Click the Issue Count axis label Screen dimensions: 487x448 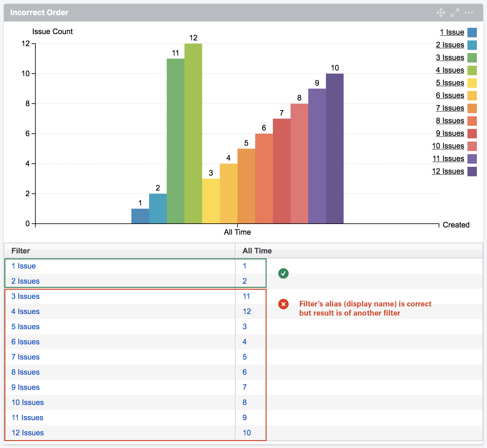pyautogui.click(x=52, y=32)
